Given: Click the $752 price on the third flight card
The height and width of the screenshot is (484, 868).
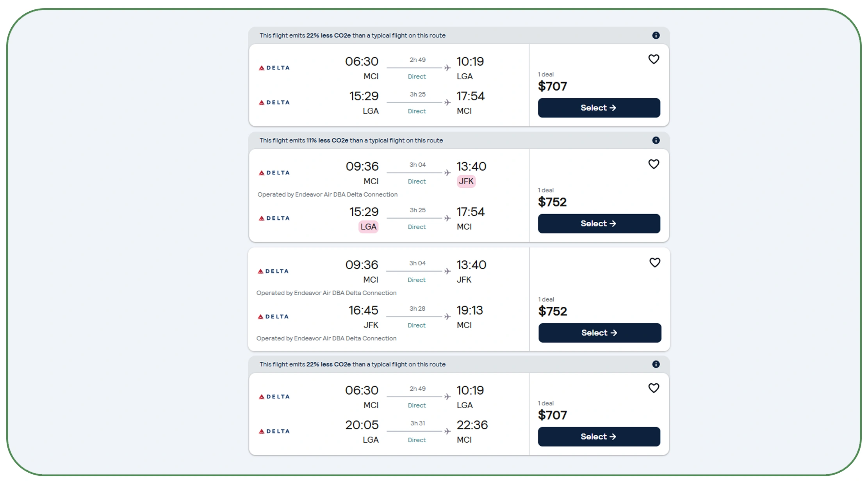Looking at the screenshot, I should coord(553,311).
